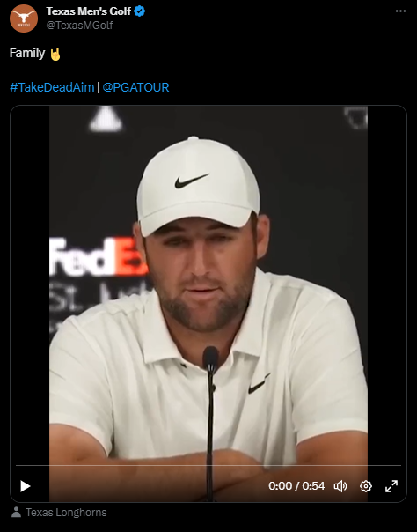The height and width of the screenshot is (532, 417).
Task: Click the @TexasMGolf handle
Action: click(x=79, y=26)
